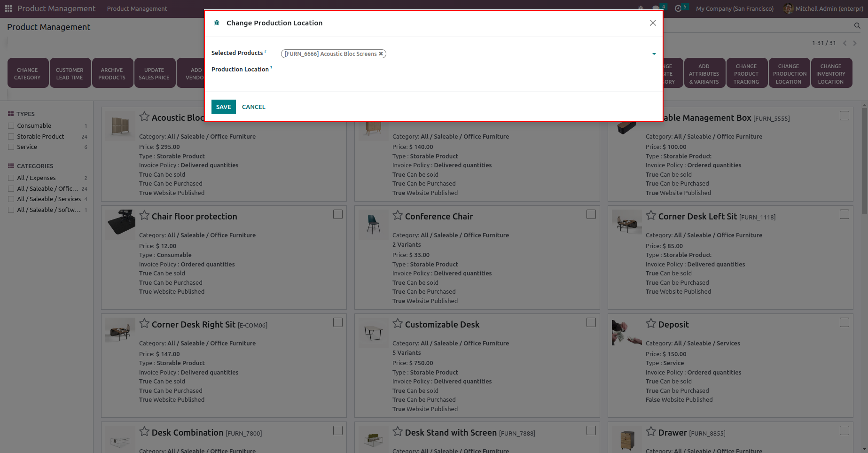Expand the Selected Products dropdown arrow
Screen dimensions: 868x453
(654, 54)
